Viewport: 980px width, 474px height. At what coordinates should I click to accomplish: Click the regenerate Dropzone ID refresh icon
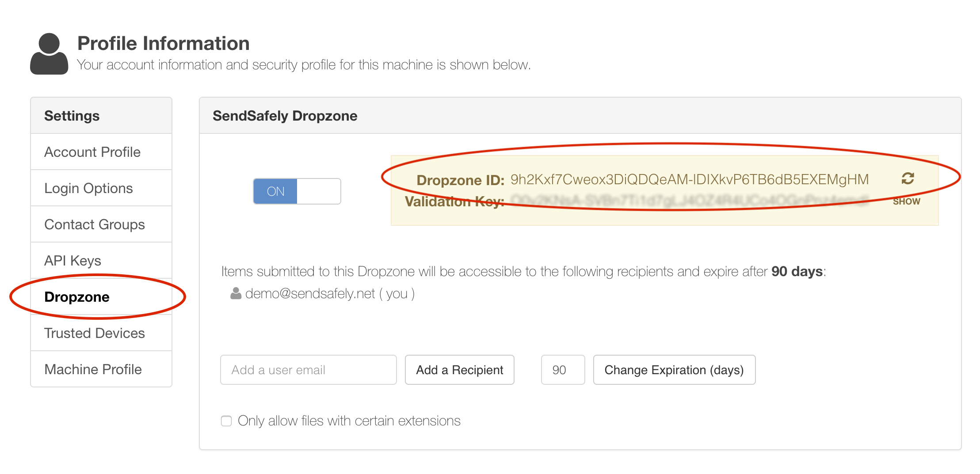tap(908, 178)
